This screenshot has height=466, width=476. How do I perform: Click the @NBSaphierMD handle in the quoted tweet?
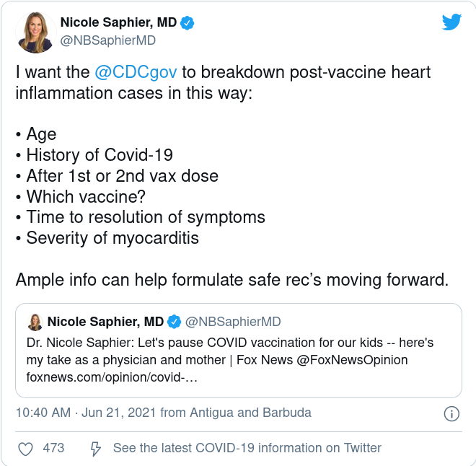tap(233, 322)
